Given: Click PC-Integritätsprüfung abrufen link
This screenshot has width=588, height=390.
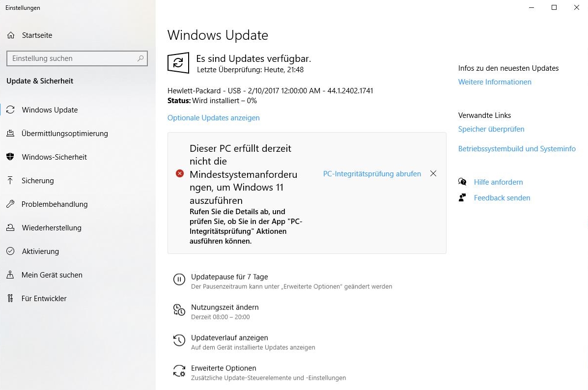Looking at the screenshot, I should click(x=372, y=173).
